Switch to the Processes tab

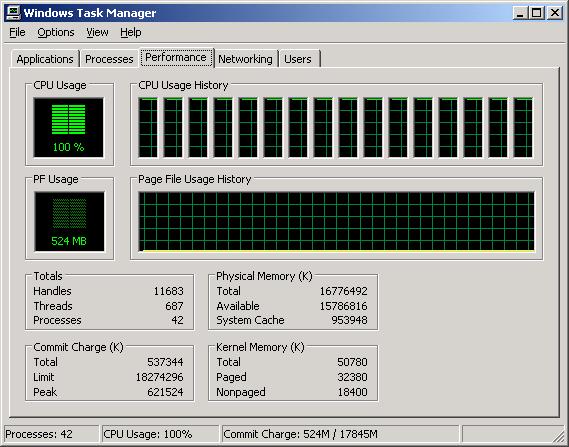click(x=109, y=59)
